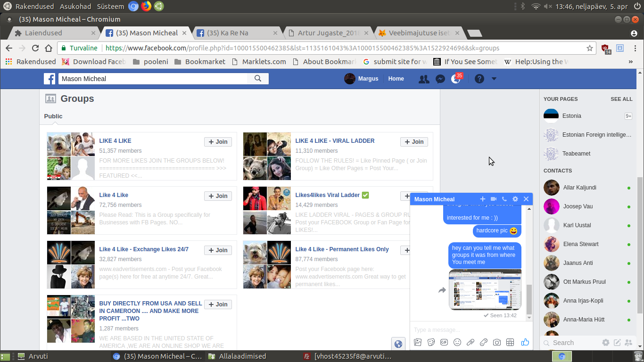
Task: Open the Friend Requests icon
Action: coord(424,79)
